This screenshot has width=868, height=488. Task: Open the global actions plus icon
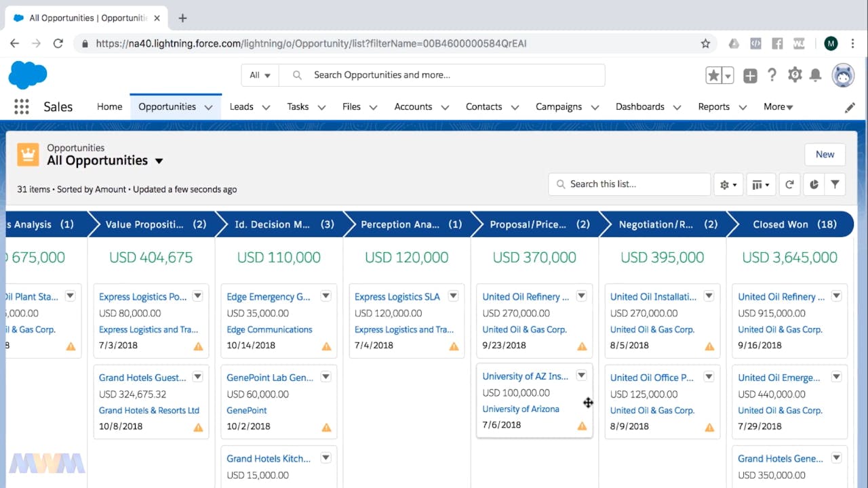pyautogui.click(x=750, y=76)
